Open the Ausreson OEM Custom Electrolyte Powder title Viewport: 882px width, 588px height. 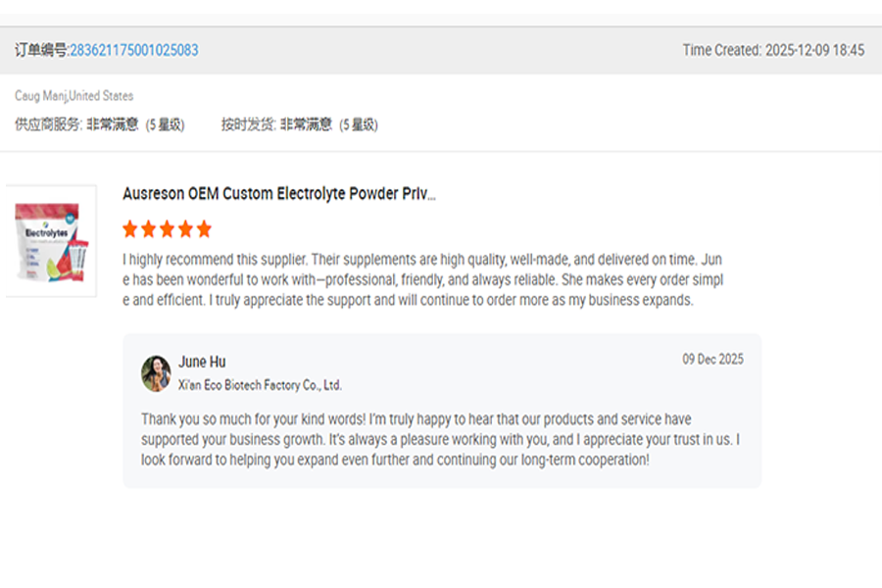tap(279, 194)
